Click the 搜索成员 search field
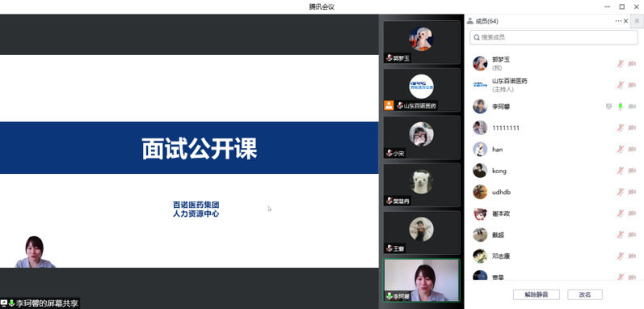 554,37
